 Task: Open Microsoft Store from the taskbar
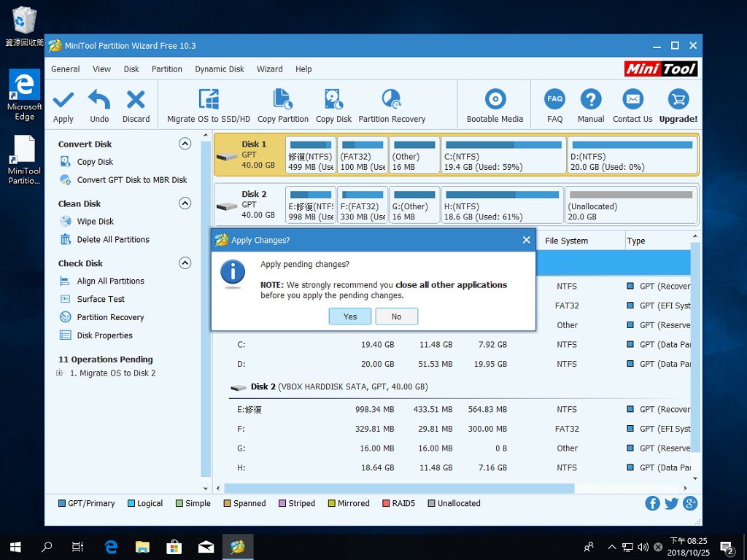click(174, 547)
